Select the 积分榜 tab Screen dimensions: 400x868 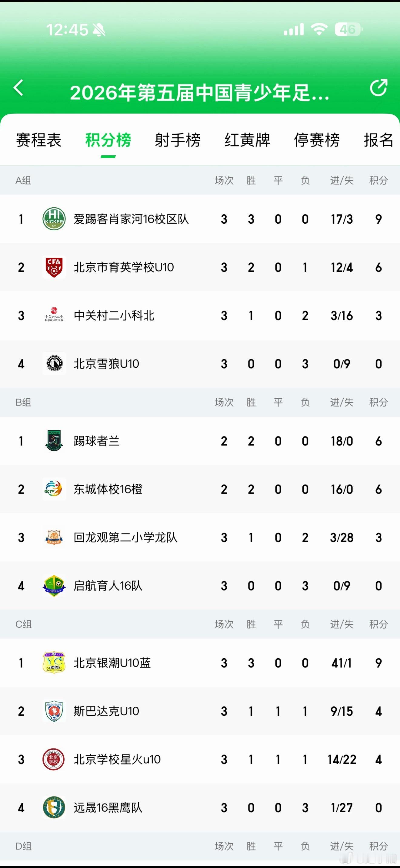pyautogui.click(x=108, y=140)
